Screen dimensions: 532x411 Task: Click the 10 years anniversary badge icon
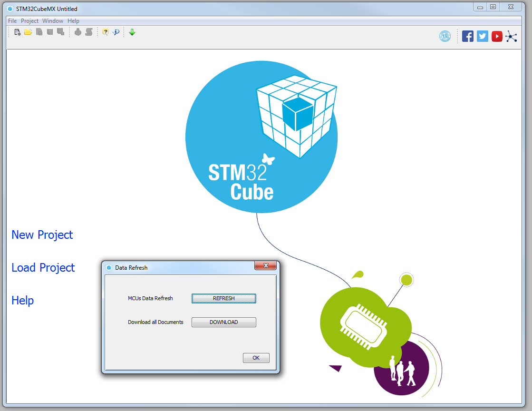click(445, 36)
